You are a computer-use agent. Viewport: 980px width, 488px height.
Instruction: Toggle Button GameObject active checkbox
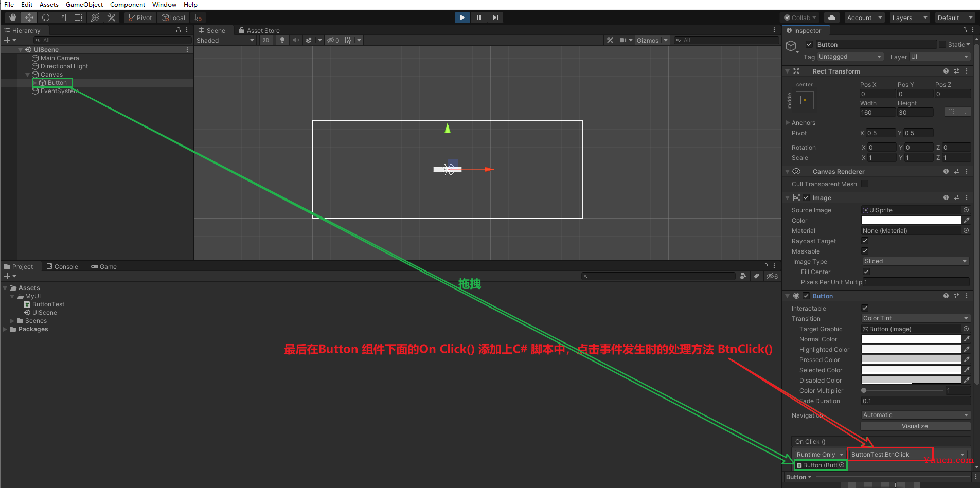(809, 44)
